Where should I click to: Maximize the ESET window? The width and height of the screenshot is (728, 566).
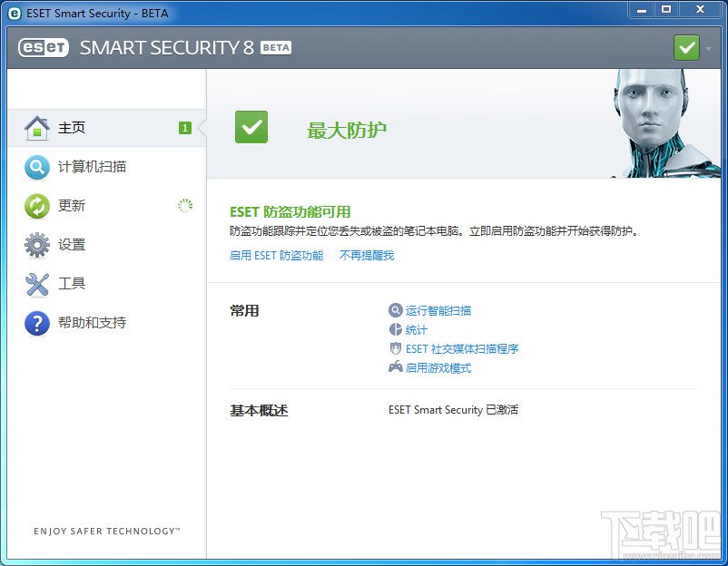pyautogui.click(x=666, y=10)
